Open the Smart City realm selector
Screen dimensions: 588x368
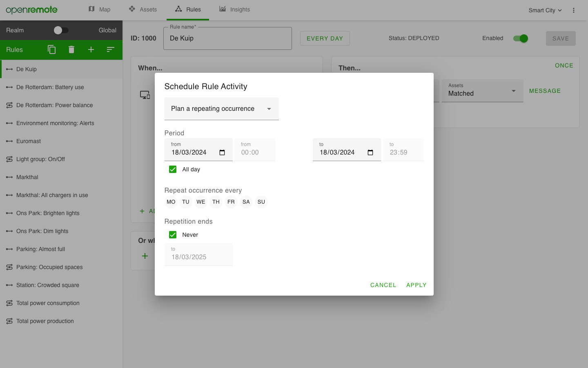click(x=545, y=10)
